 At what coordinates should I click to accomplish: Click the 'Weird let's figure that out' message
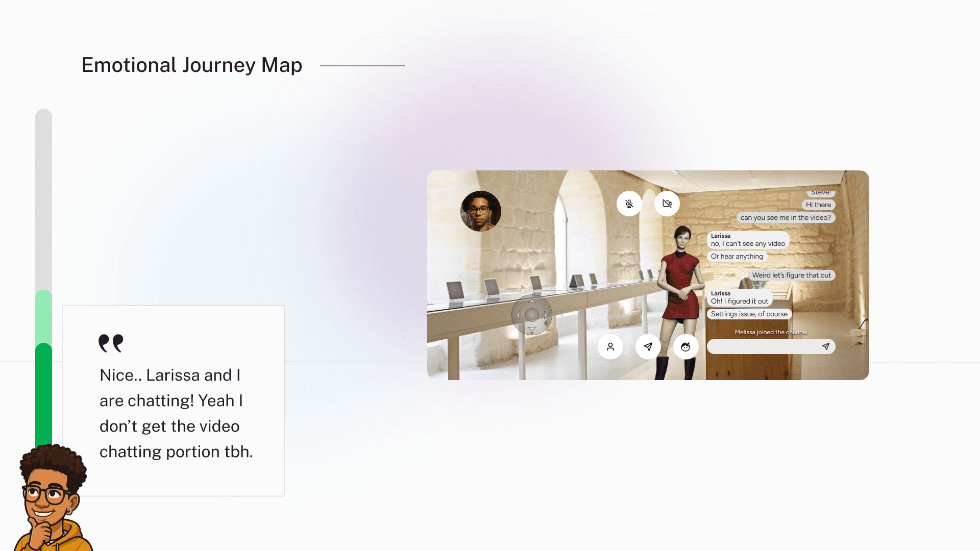791,275
